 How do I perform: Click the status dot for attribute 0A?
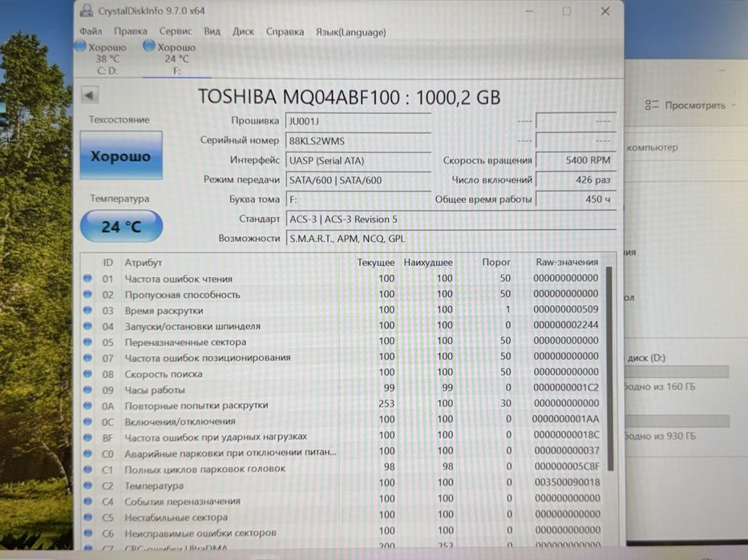point(87,405)
